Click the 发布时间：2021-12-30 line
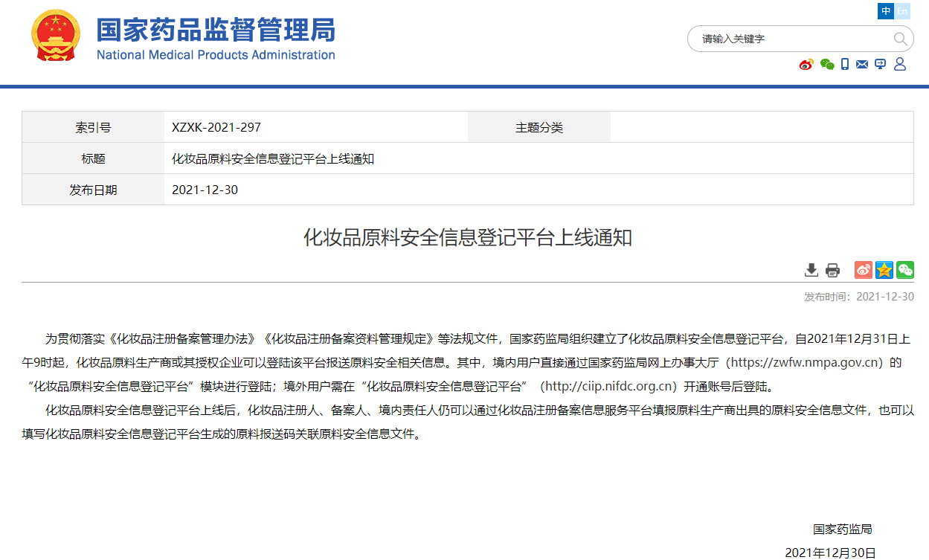The width and height of the screenshot is (929, 560). (x=859, y=297)
